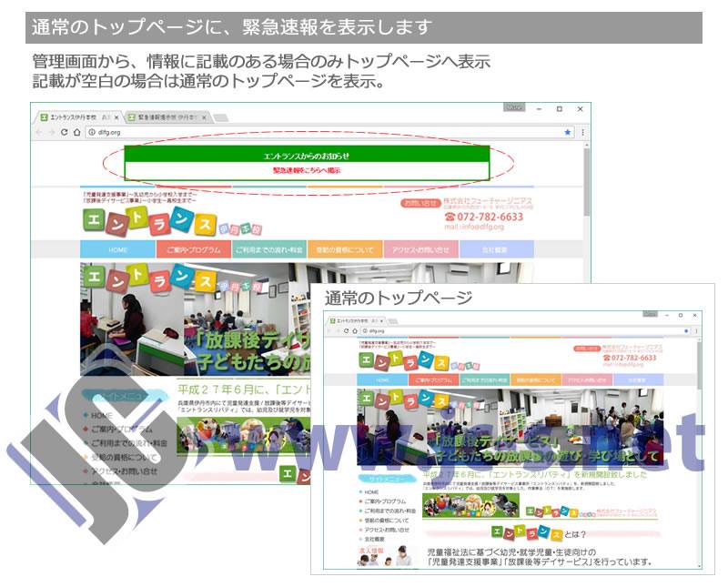Open お問い合せ button in notice-banner browser header
The width and height of the screenshot is (728, 587).
420,203
